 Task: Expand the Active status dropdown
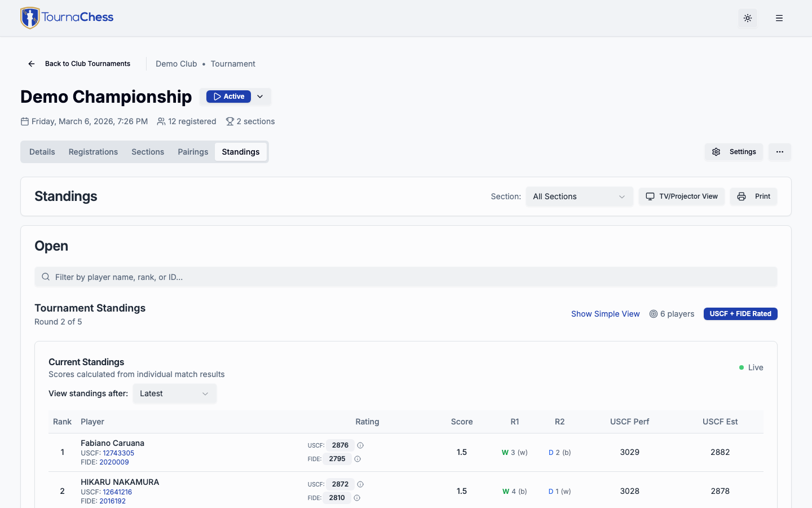(x=260, y=97)
